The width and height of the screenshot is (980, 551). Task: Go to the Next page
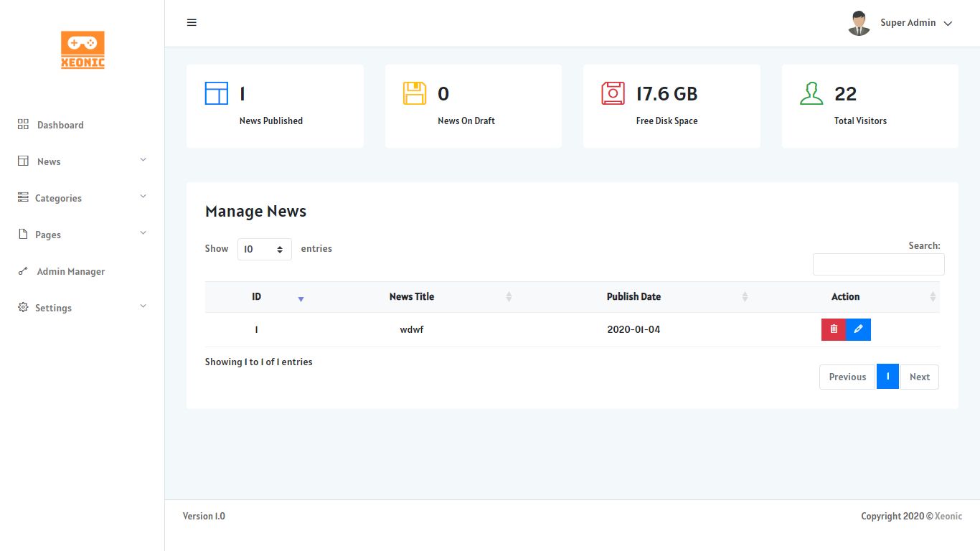(919, 377)
